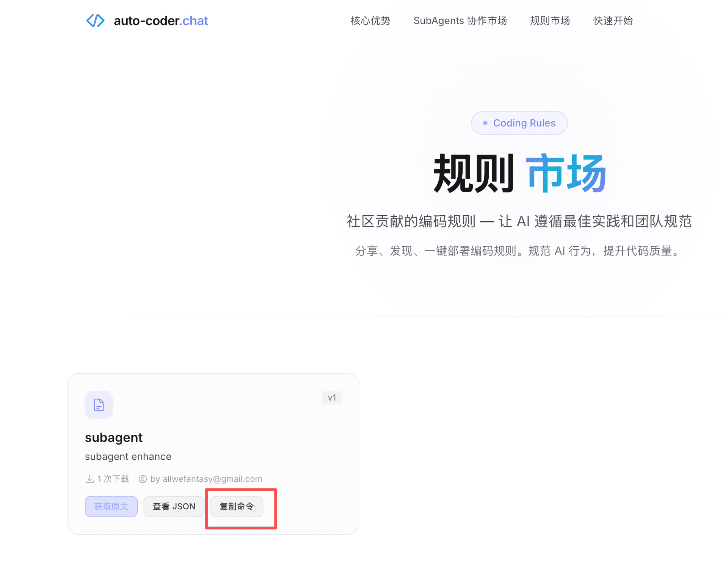Select the document icon on subagent card
Viewport: 728px width, 573px height.
pos(98,405)
